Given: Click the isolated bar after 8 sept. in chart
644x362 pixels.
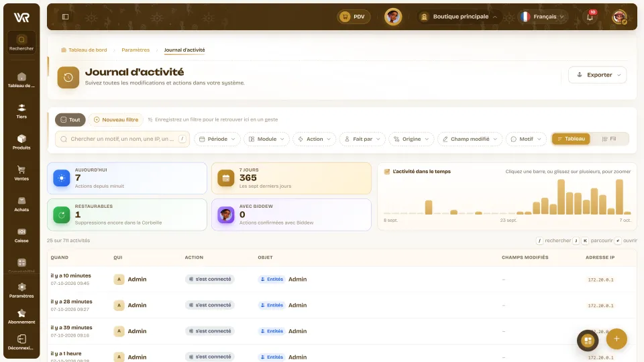Looking at the screenshot, I should click(x=429, y=207).
